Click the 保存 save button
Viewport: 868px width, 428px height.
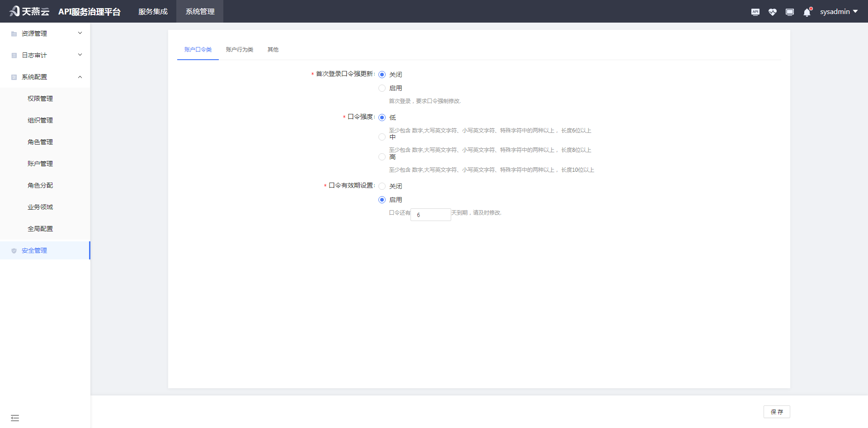click(776, 412)
